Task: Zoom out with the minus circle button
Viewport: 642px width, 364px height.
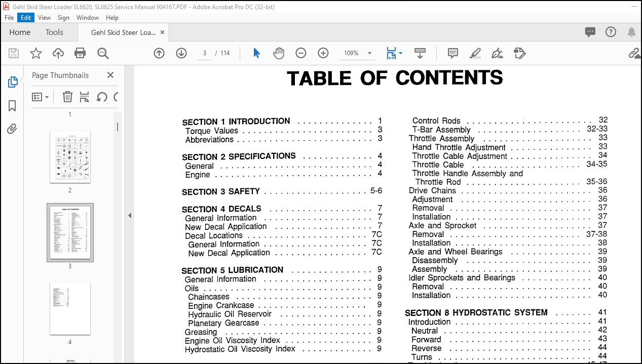Action: click(x=301, y=53)
